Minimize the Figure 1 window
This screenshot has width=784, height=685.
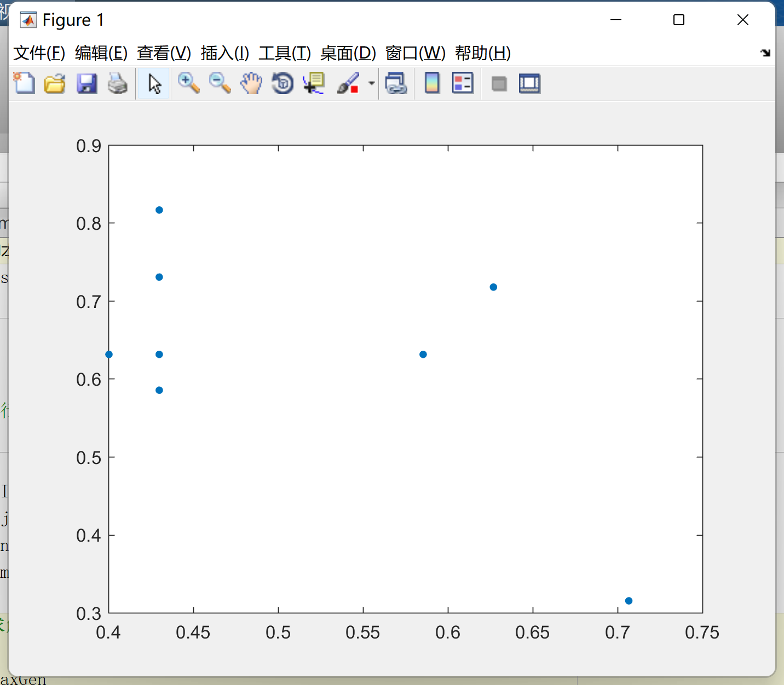point(616,20)
